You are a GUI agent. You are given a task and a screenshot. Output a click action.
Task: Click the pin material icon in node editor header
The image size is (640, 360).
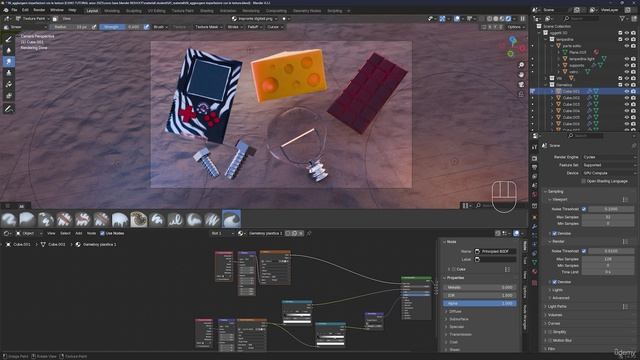tap(309, 233)
